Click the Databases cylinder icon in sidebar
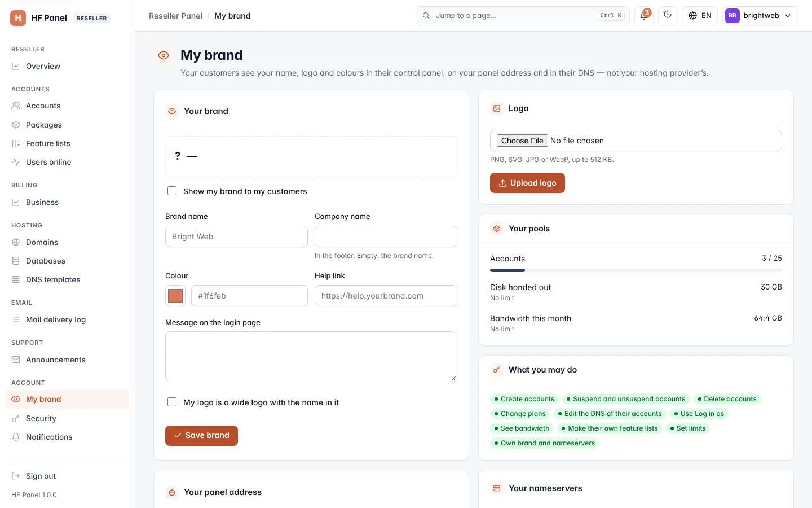Viewport: 812px width, 508px height. pos(16,261)
